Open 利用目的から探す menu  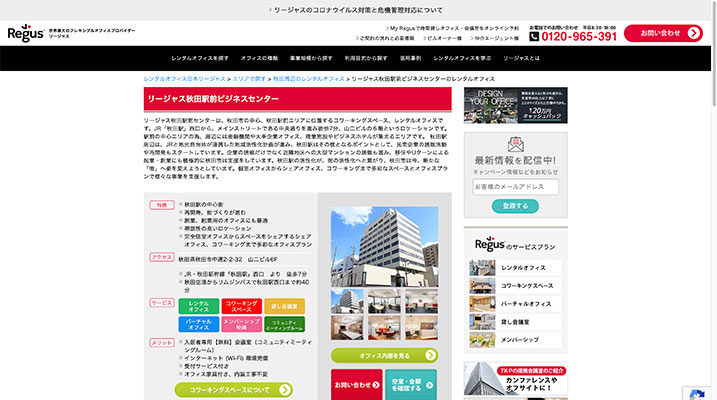pos(366,59)
